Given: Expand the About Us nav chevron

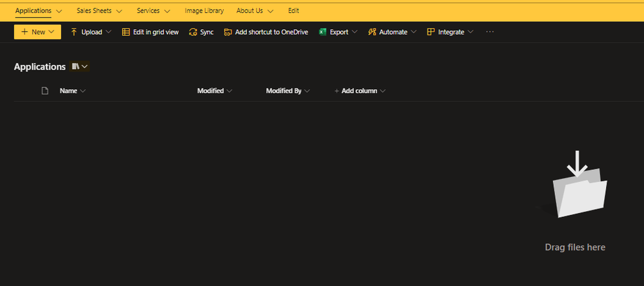Looking at the screenshot, I should pyautogui.click(x=270, y=11).
